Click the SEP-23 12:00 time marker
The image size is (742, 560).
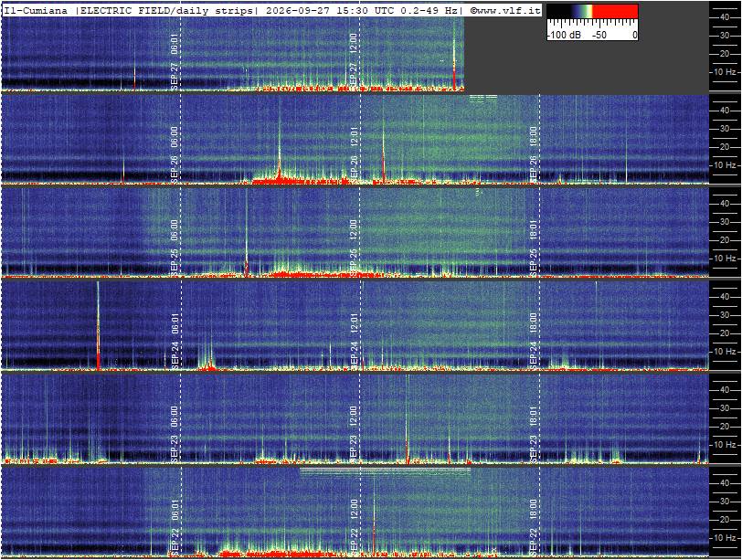click(353, 434)
